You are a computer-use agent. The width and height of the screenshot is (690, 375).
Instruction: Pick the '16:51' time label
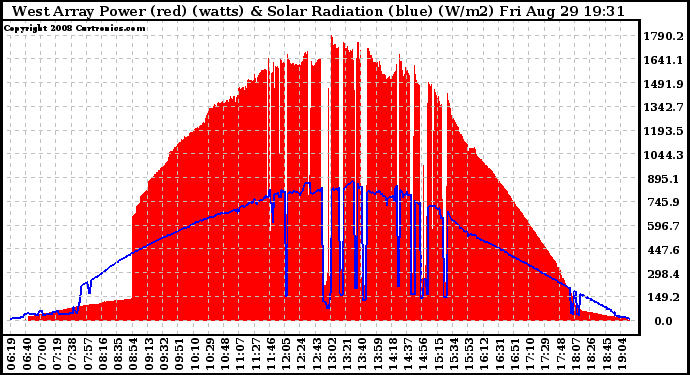514,354
